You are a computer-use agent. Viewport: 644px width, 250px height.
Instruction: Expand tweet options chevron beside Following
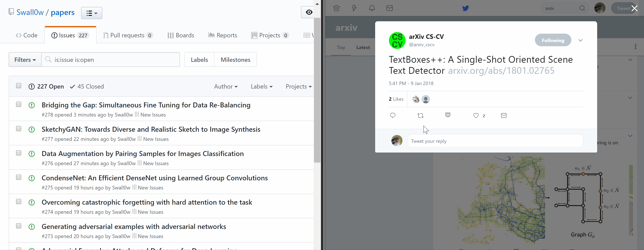(x=580, y=40)
